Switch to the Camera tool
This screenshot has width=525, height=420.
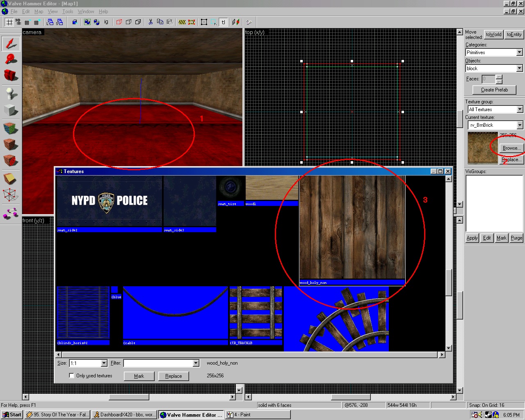tap(10, 74)
